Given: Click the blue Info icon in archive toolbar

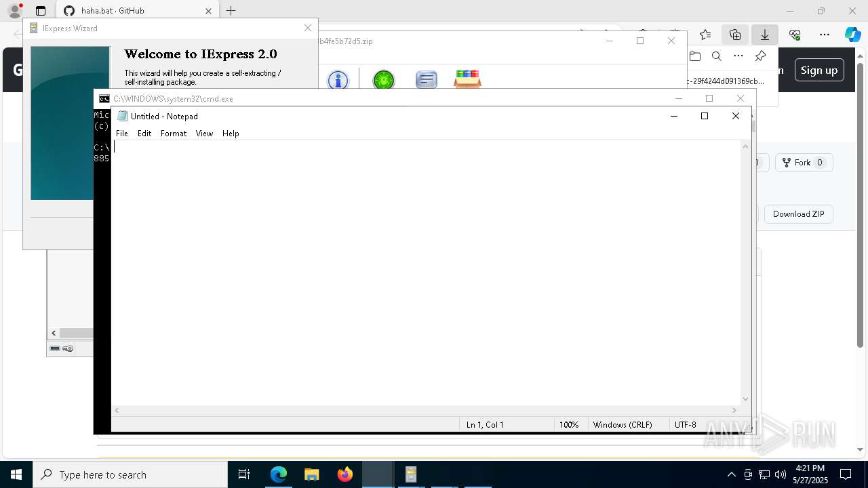Looking at the screenshot, I should tap(338, 80).
